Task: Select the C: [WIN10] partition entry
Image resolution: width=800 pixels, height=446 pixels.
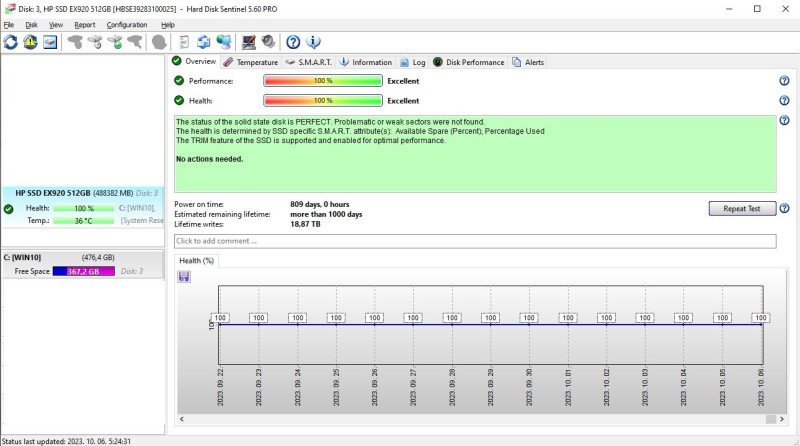Action: point(83,264)
